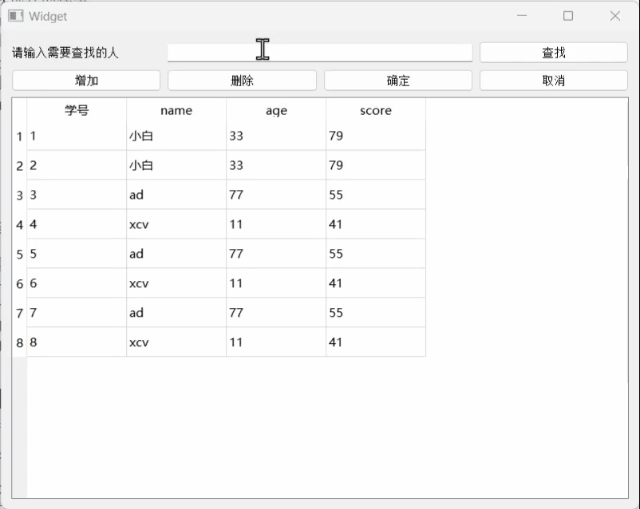Select score cell '41' in row 4

tap(376, 224)
